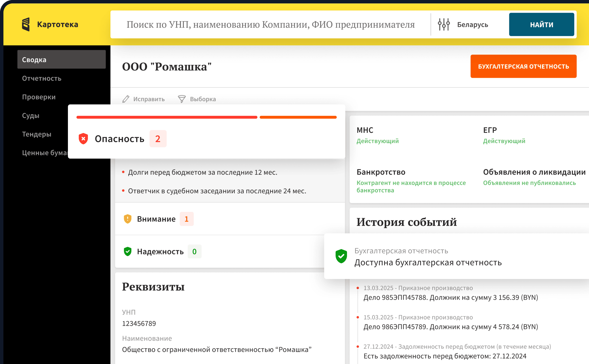The width and height of the screenshot is (589, 364).
Task: Open the Тендеры sidebar section
Action: 37,134
